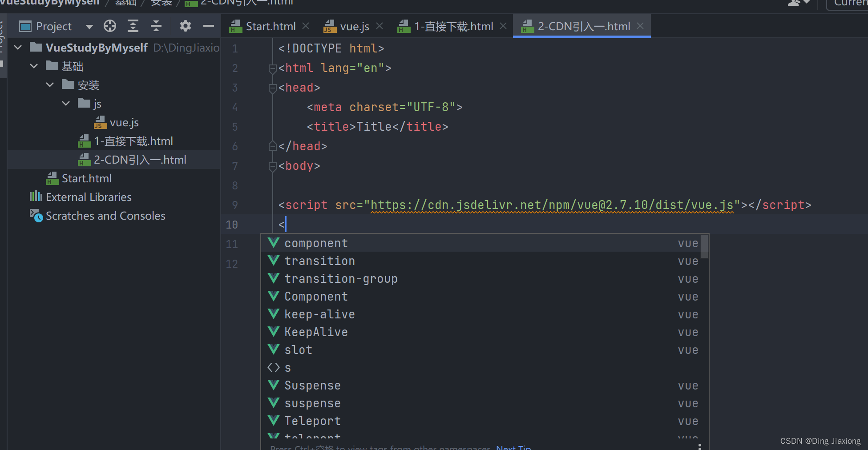This screenshot has height=450, width=868.
Task: Collapse the js folder in project tree
Action: pyautogui.click(x=65, y=103)
